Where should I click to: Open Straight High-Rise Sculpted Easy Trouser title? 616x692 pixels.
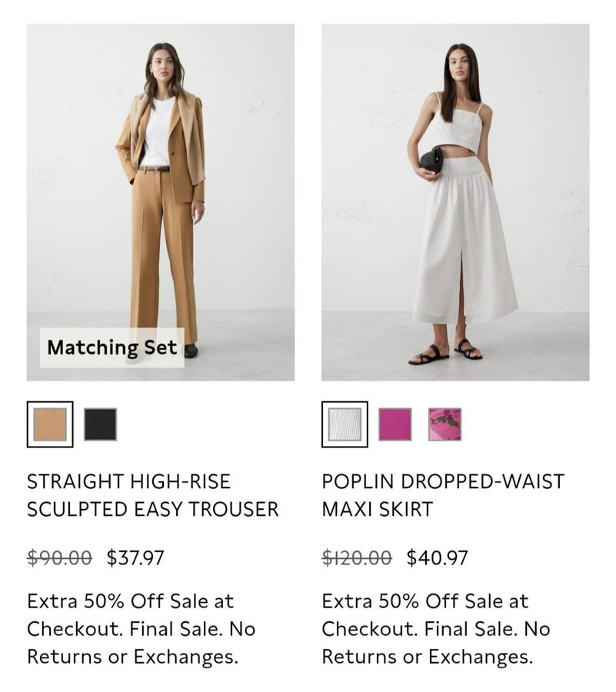(153, 495)
